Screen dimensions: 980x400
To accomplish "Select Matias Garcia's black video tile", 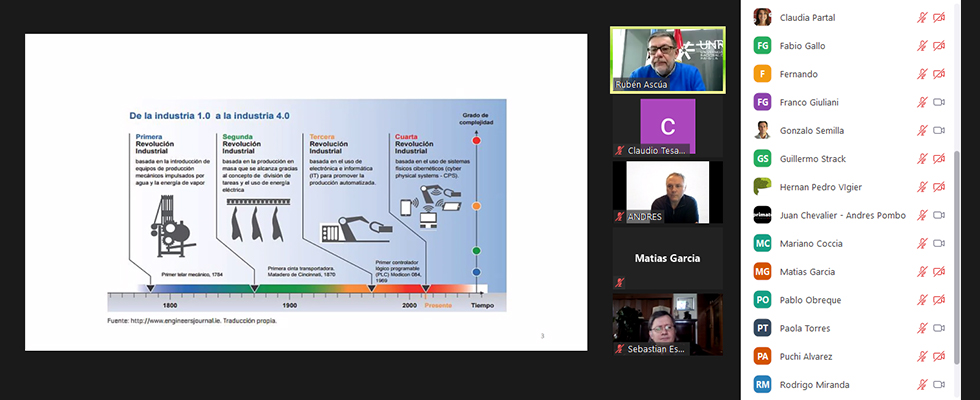I will click(x=668, y=258).
